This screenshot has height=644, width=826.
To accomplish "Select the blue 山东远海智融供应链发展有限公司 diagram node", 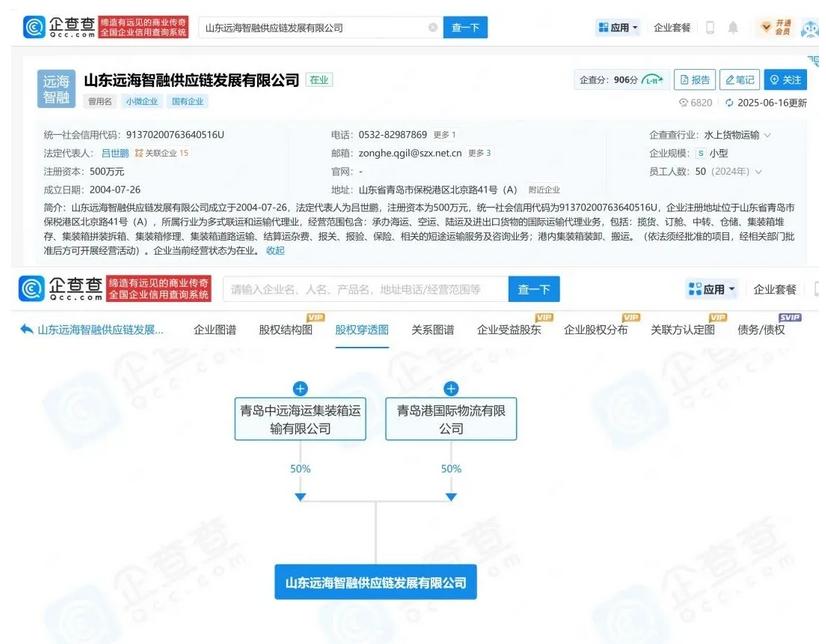I will pos(376,582).
